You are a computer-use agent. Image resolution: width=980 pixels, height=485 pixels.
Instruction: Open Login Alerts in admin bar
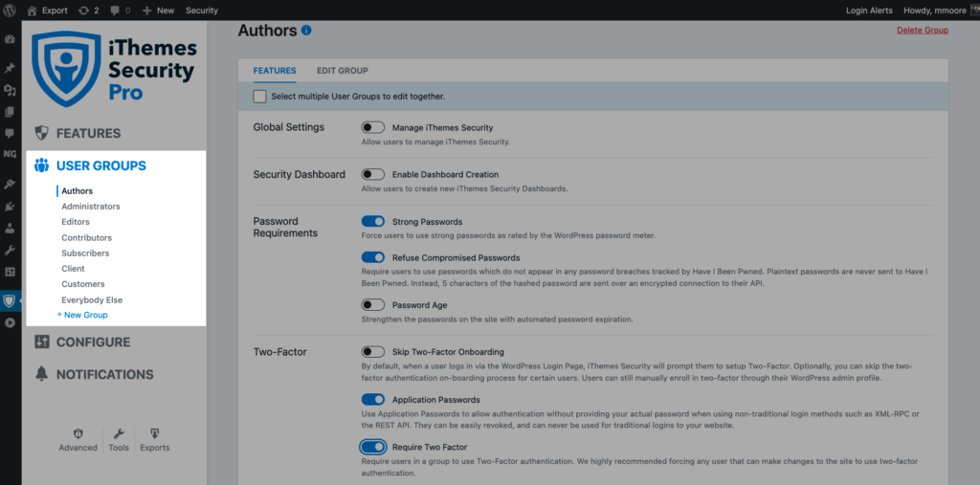coord(869,11)
